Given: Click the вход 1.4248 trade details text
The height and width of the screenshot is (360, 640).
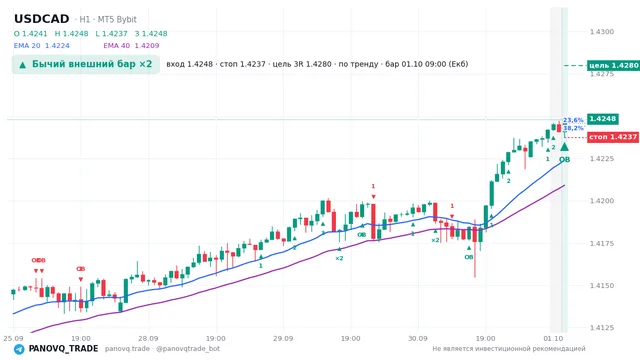Looking at the screenshot, I should 317,64.
